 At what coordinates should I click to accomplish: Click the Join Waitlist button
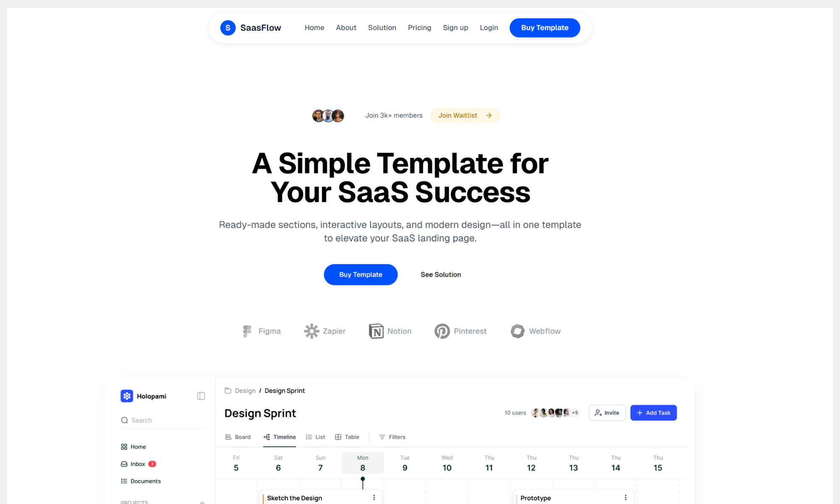tap(465, 115)
